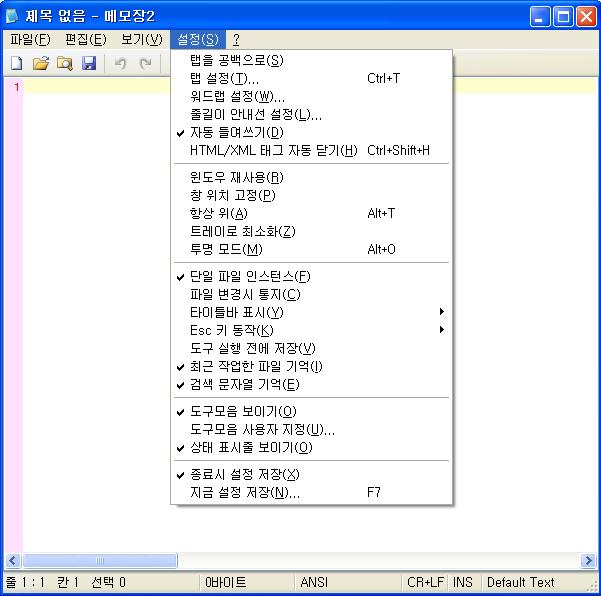Enable 항상 위(A) always on top

click(x=312, y=213)
